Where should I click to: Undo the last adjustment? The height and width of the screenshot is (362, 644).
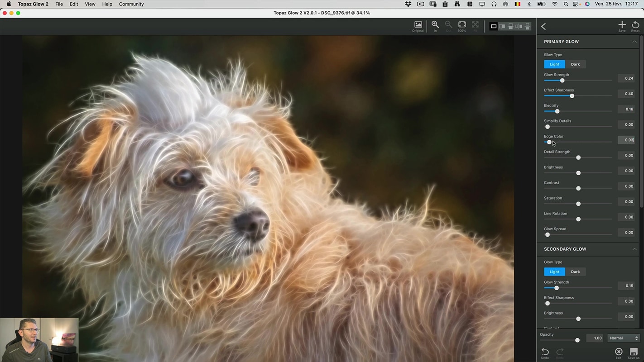coord(545,353)
